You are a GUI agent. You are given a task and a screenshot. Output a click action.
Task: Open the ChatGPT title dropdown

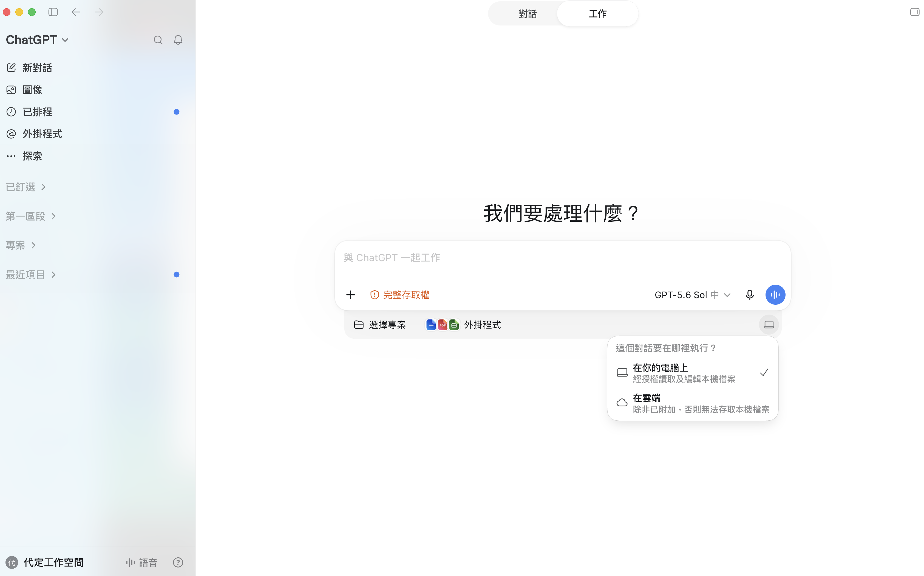[37, 40]
